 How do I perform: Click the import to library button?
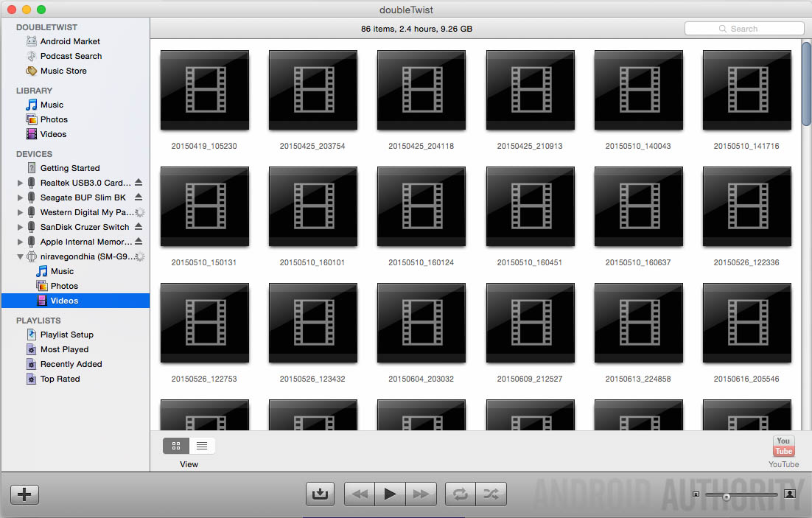click(320, 494)
